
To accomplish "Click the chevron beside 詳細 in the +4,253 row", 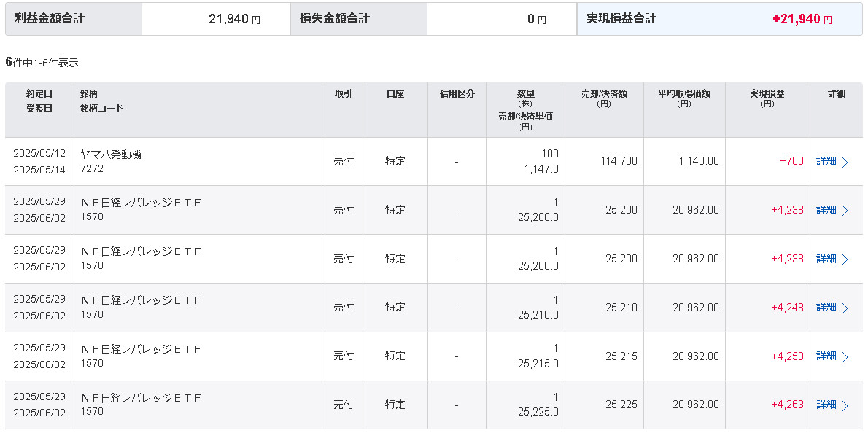I will pos(845,356).
